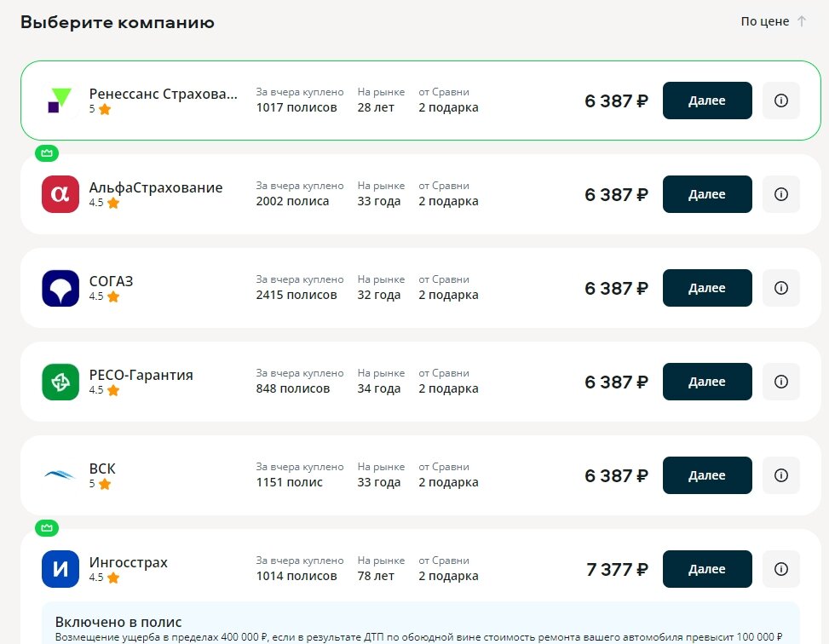The width and height of the screenshot is (829, 644).
Task: Continue with Ингосстрах for 7 377 ₽
Action: [x=707, y=569]
